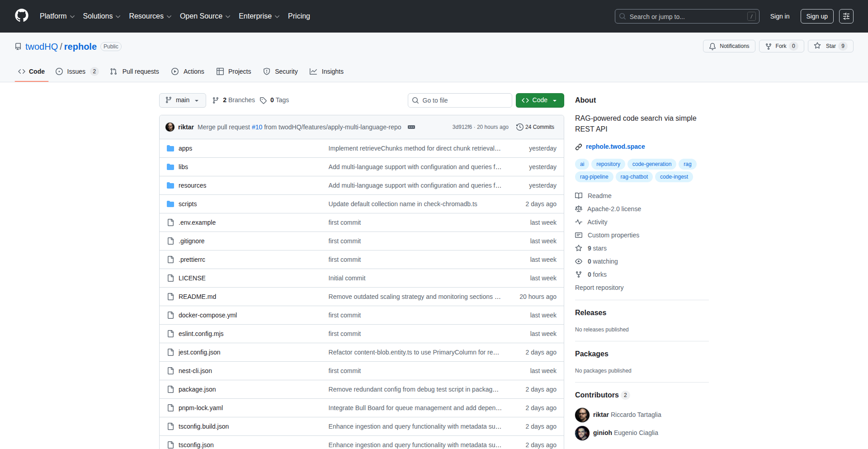Open the main branch selector
This screenshot has width=868, height=449.
(x=183, y=100)
